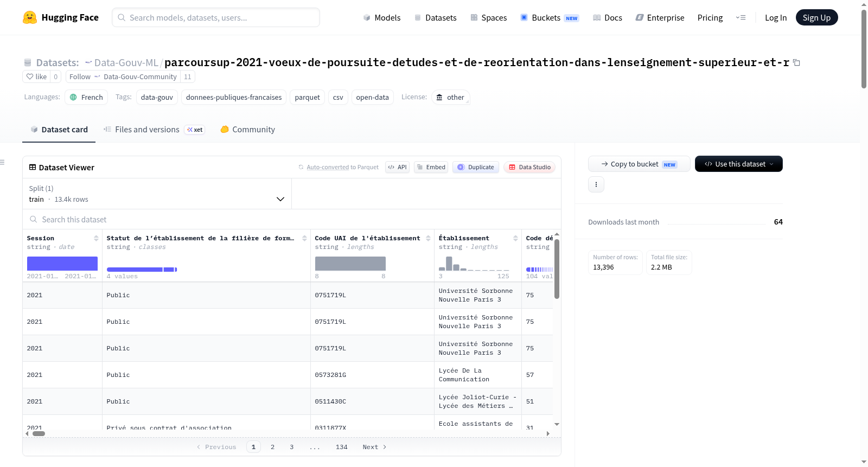The height and width of the screenshot is (467, 868).
Task: Open the license other tag
Action: pos(451,97)
